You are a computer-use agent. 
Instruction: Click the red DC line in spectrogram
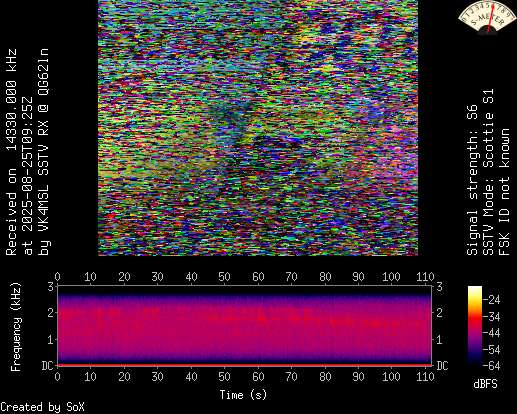(x=245, y=365)
